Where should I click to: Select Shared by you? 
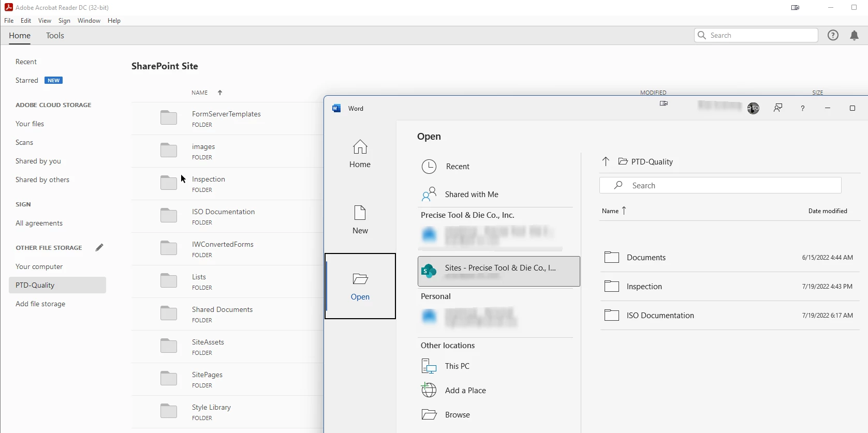[38, 161]
